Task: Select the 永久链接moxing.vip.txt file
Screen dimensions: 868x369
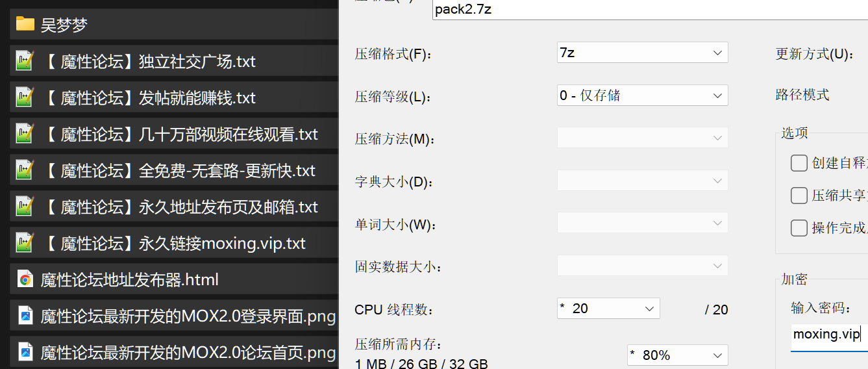Action: [x=175, y=244]
